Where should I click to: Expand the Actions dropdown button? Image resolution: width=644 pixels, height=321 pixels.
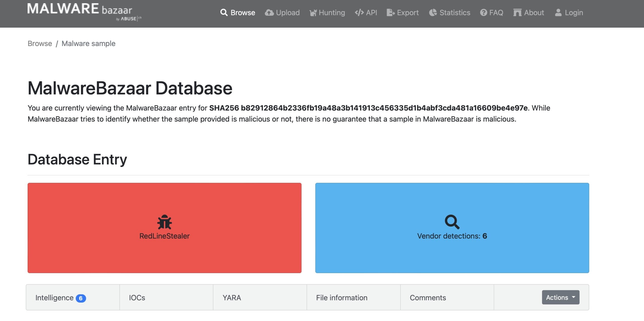point(560,297)
